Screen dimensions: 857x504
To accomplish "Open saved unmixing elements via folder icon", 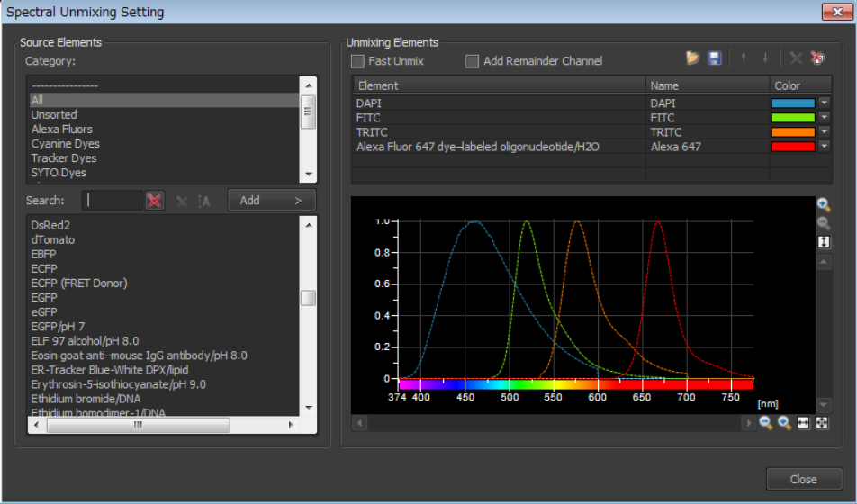I will [x=692, y=58].
